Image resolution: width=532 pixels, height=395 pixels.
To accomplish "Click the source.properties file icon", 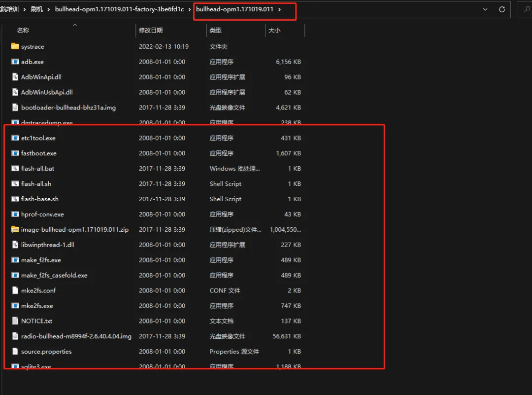I will [15, 352].
